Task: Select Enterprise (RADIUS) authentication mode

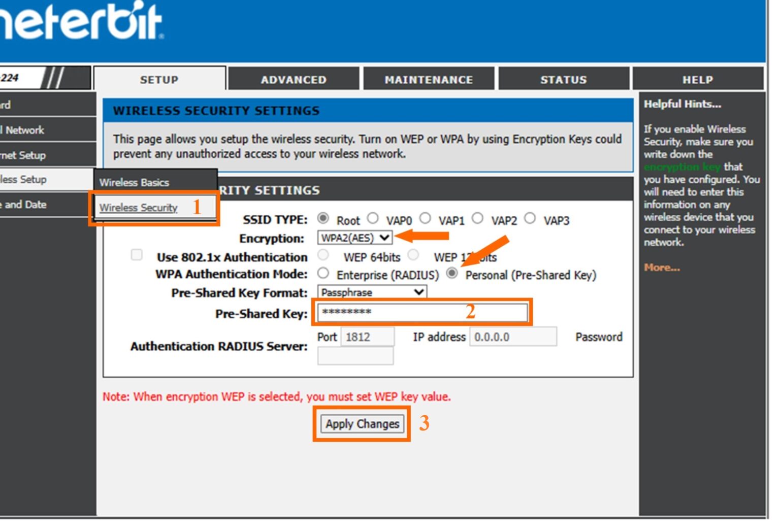Action: (x=323, y=274)
